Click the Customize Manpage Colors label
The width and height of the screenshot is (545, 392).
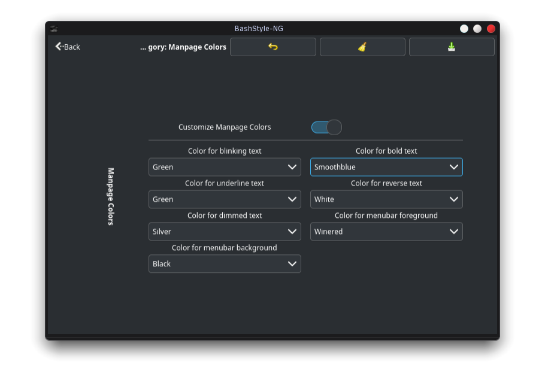(225, 127)
